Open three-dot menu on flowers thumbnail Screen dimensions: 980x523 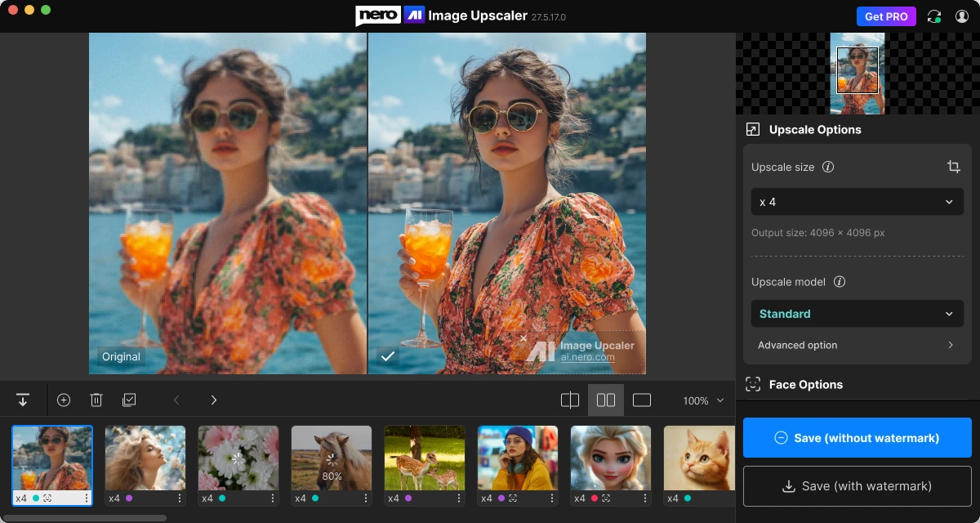[x=273, y=498]
